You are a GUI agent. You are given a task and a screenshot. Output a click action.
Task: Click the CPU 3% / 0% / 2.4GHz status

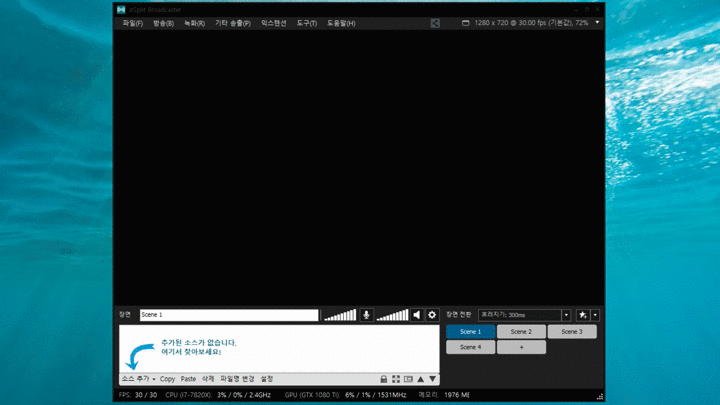click(x=218, y=395)
